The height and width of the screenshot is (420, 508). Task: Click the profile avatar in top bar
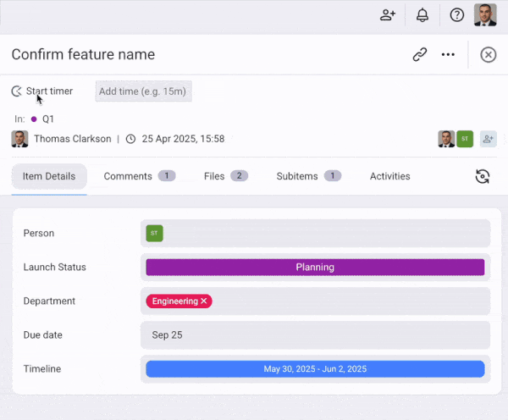pos(485,15)
